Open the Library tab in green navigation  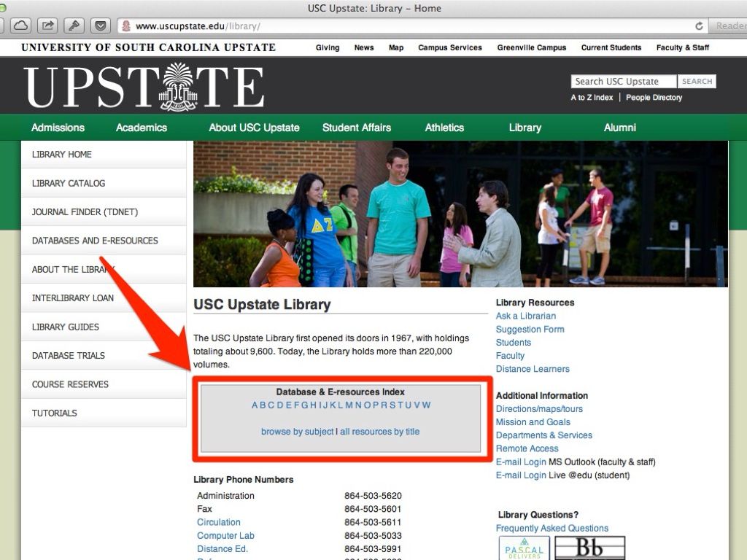pos(525,128)
